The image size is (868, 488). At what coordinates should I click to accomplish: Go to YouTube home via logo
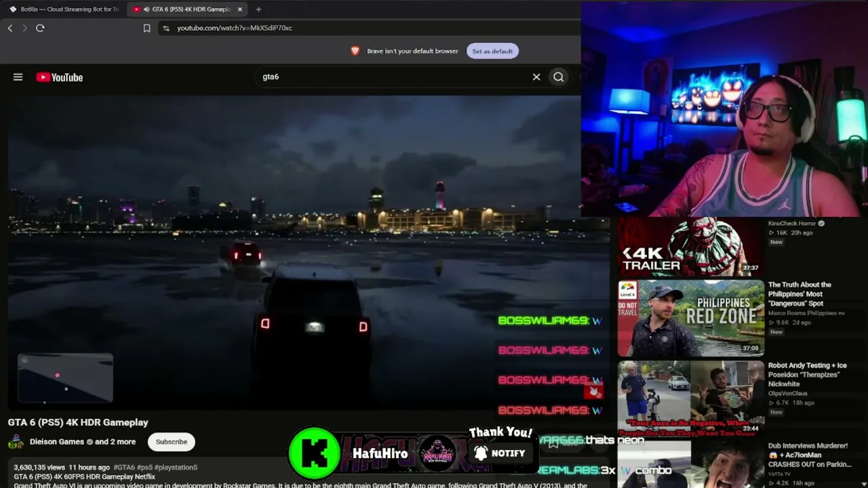pos(60,77)
